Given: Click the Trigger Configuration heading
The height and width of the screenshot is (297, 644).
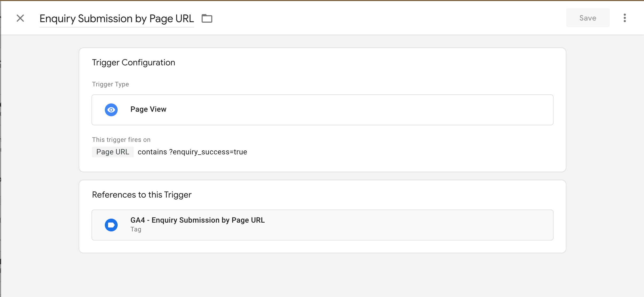Looking at the screenshot, I should point(133,62).
